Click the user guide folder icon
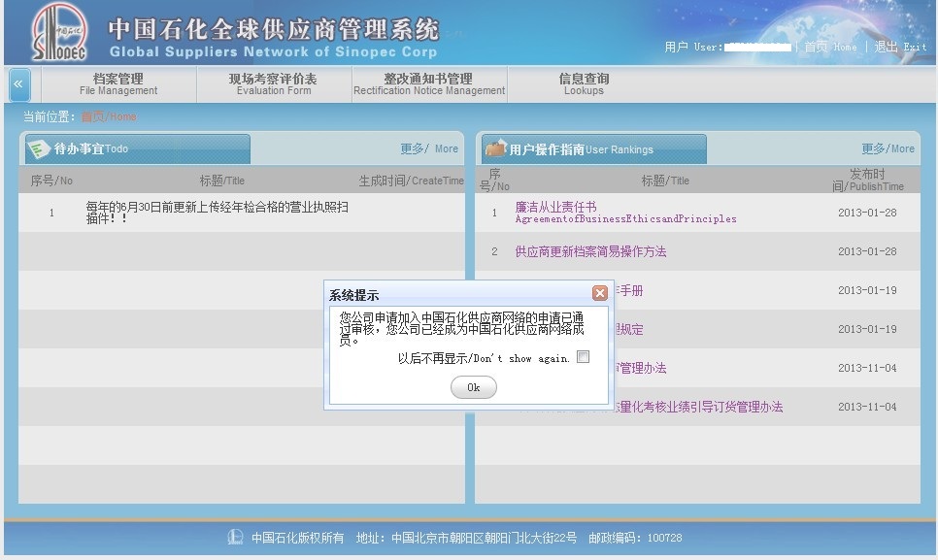 click(x=495, y=149)
